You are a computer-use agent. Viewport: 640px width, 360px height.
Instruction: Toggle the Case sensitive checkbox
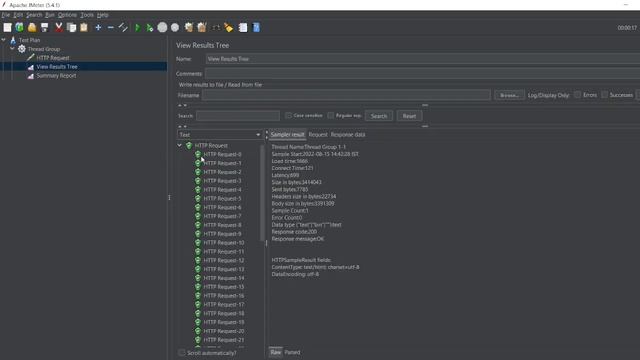tap(289, 116)
